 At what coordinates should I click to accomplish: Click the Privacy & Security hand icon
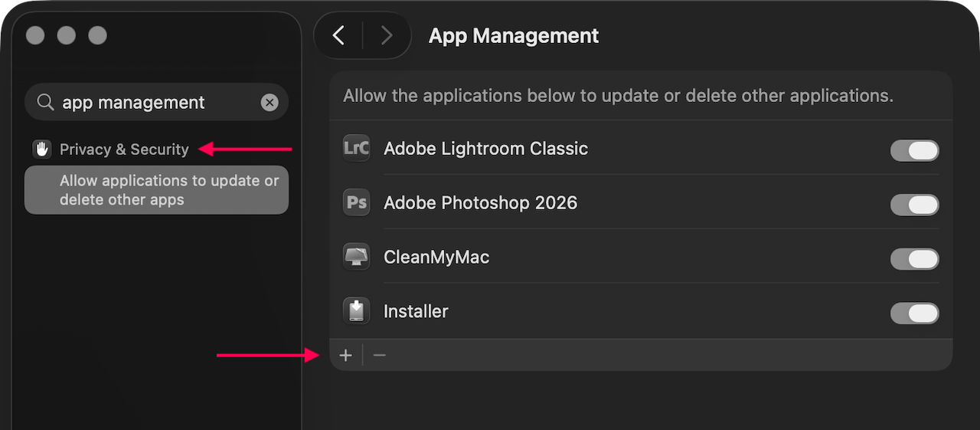(41, 149)
